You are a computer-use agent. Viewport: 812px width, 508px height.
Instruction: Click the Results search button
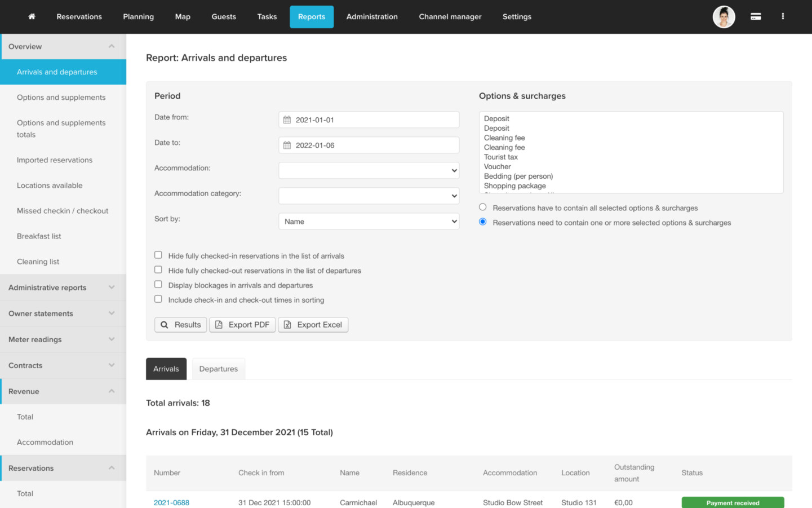[180, 325]
